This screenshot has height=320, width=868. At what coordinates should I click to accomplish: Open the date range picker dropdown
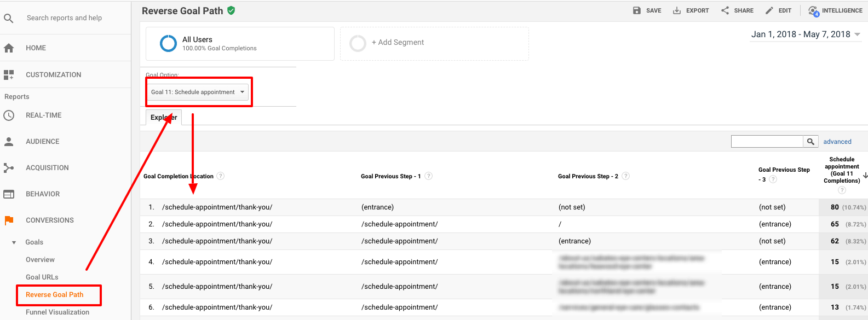(x=806, y=34)
